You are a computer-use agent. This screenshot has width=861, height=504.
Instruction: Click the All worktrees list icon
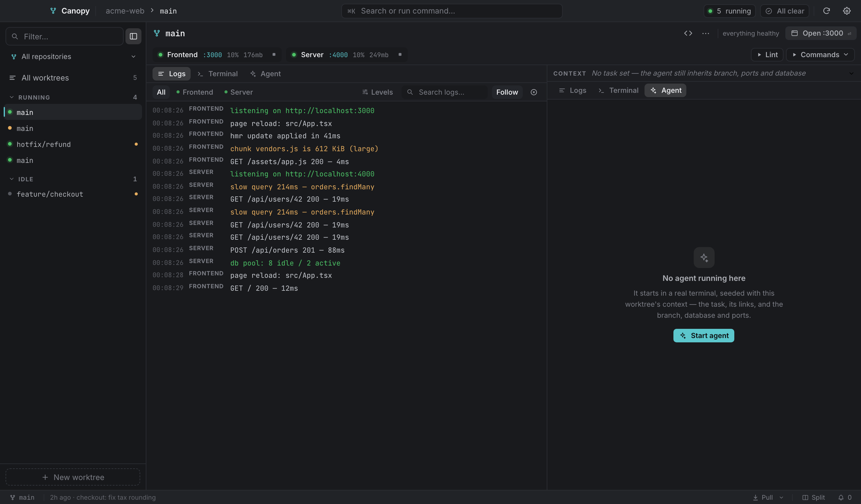point(12,78)
